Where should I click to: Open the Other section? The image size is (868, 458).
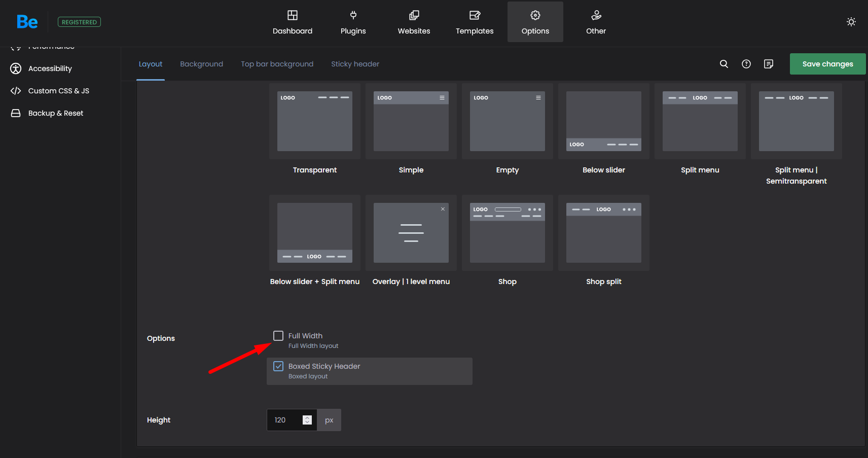(x=596, y=22)
